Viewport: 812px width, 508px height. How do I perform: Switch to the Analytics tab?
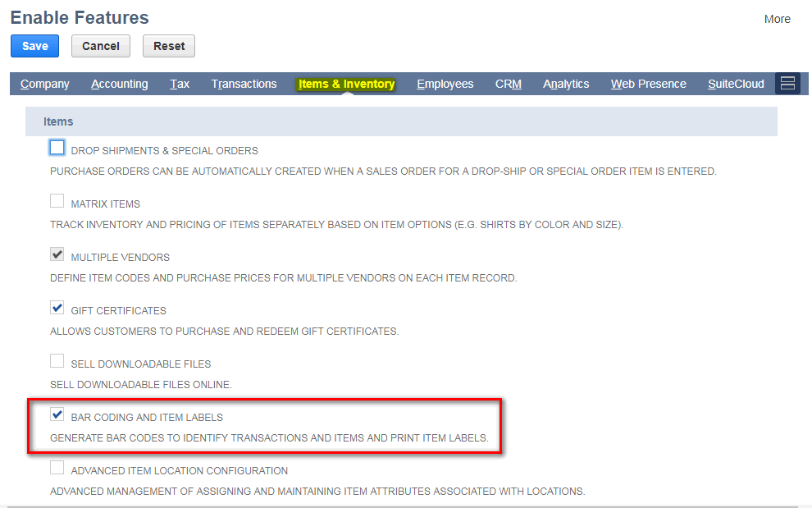pos(566,83)
